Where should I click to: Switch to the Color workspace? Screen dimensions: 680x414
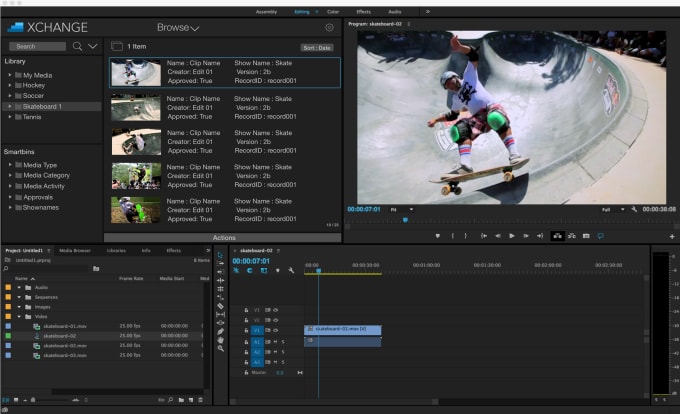pos(333,12)
